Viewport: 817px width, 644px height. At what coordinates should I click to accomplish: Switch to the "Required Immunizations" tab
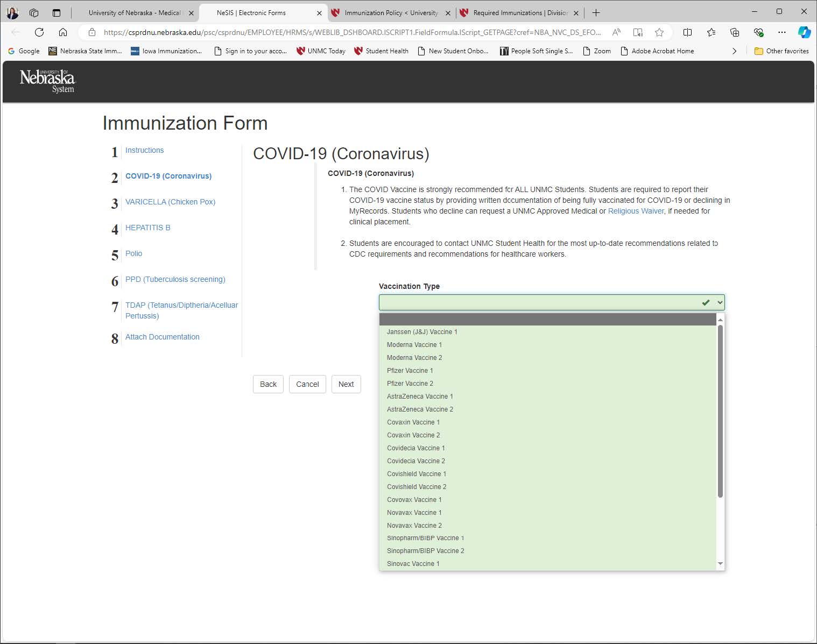pos(518,12)
